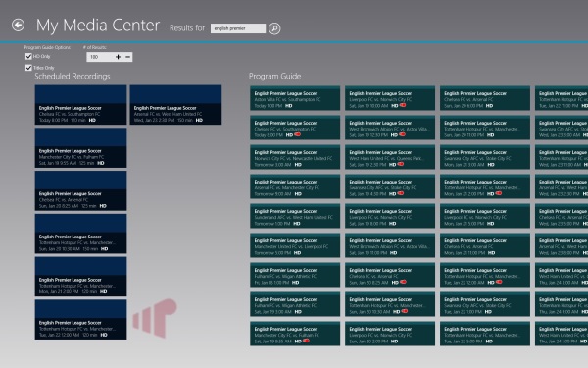Open scheduled Tottenham recording Sun Jan 20 10:30 AM
Image resolution: width=588 pixels, height=368 pixels.
click(80, 234)
